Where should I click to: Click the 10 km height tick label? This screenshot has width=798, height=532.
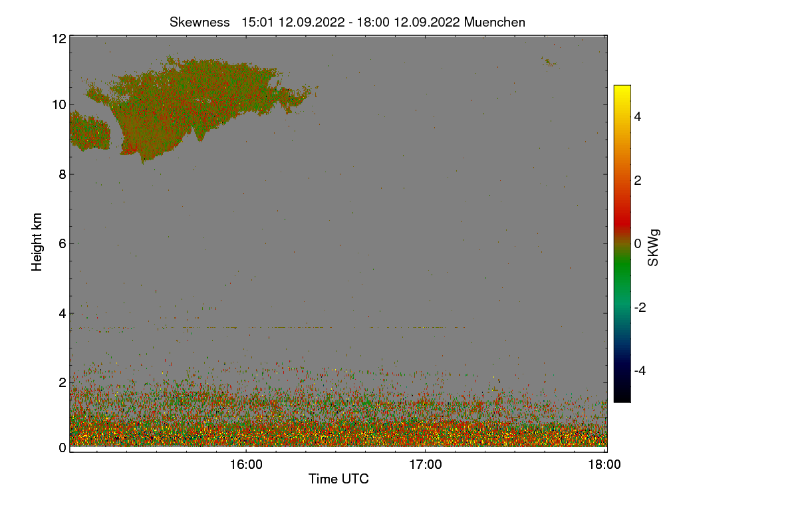coord(59,104)
